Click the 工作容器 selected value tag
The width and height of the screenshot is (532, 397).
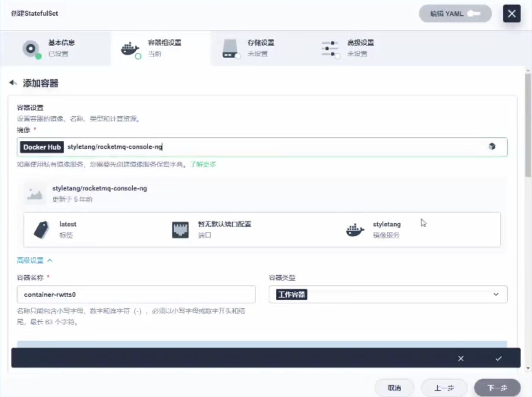tap(291, 295)
